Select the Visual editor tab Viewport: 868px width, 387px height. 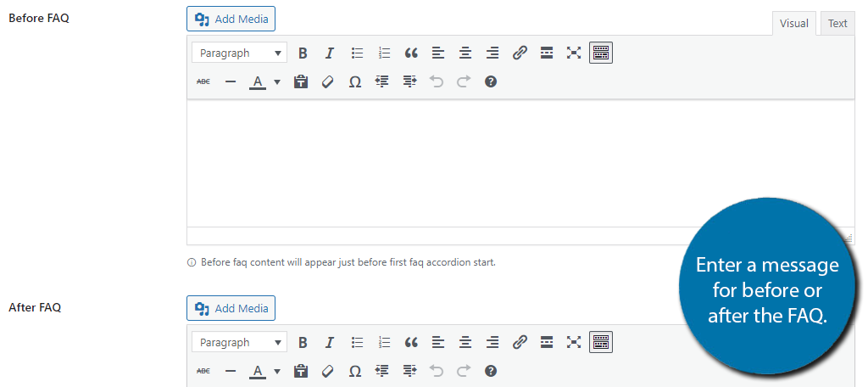pyautogui.click(x=793, y=23)
